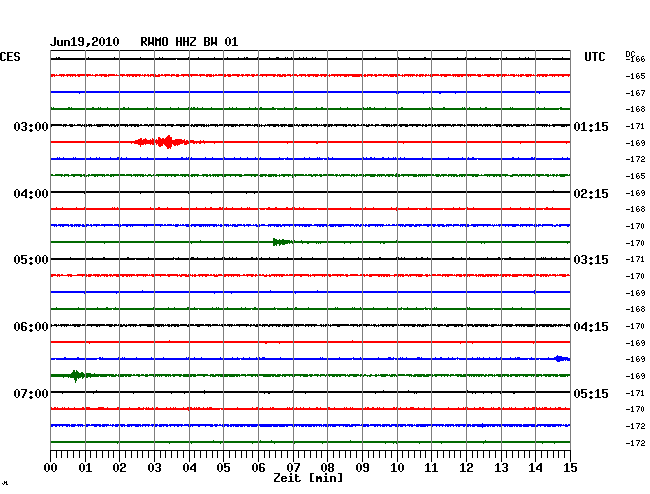650x494 pixels.
Task: Click the blue signal burst near minute 15
Action: tap(562, 358)
